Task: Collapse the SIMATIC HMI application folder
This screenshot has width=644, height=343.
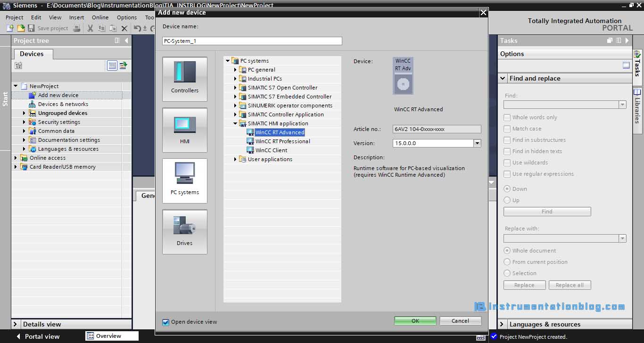Action: point(235,123)
